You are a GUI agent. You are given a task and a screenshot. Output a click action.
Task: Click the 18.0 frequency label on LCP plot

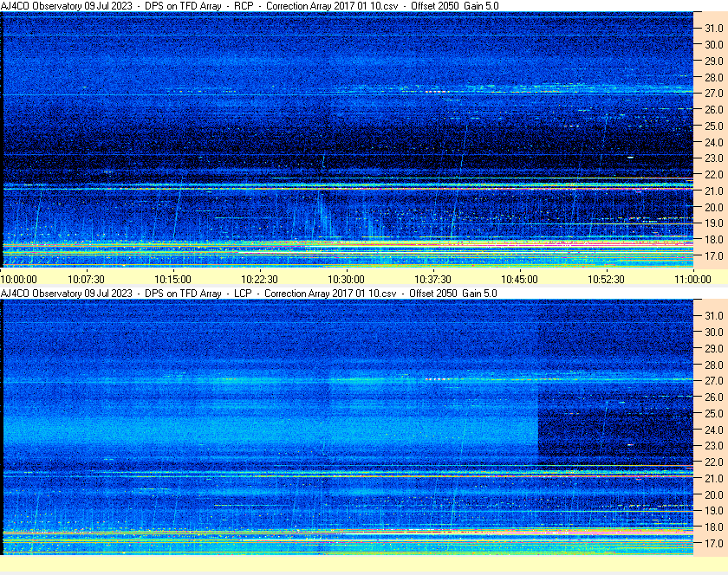coord(714,527)
